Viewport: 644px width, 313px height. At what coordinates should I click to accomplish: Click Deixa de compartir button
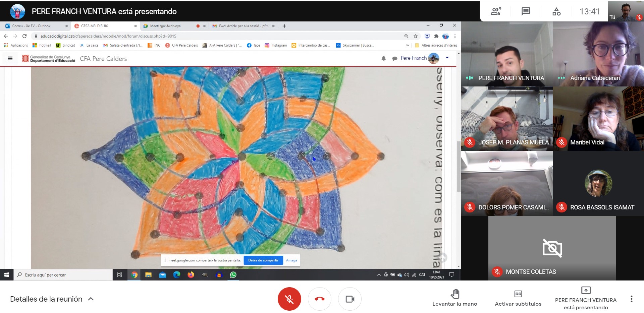click(x=263, y=260)
